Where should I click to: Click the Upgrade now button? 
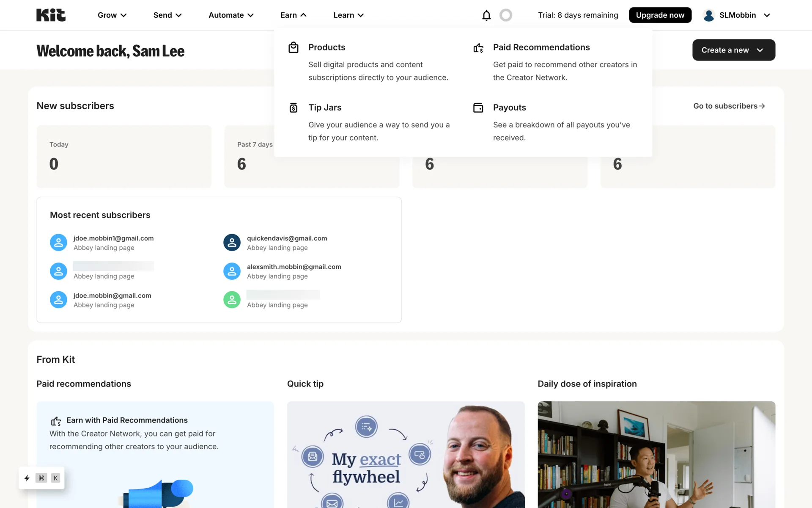660,15
